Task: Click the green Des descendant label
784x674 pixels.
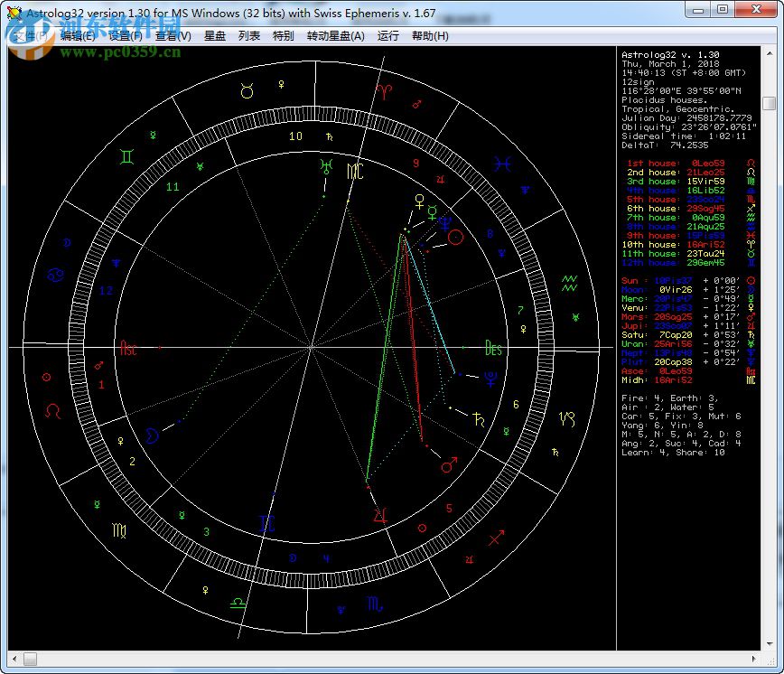Action: (493, 348)
